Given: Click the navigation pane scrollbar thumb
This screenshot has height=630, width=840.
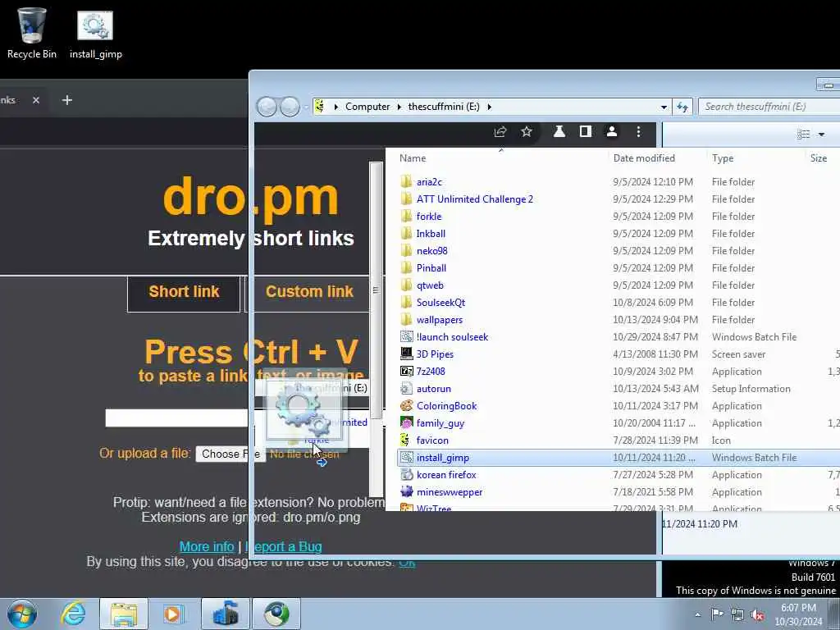Looking at the screenshot, I should (x=376, y=290).
